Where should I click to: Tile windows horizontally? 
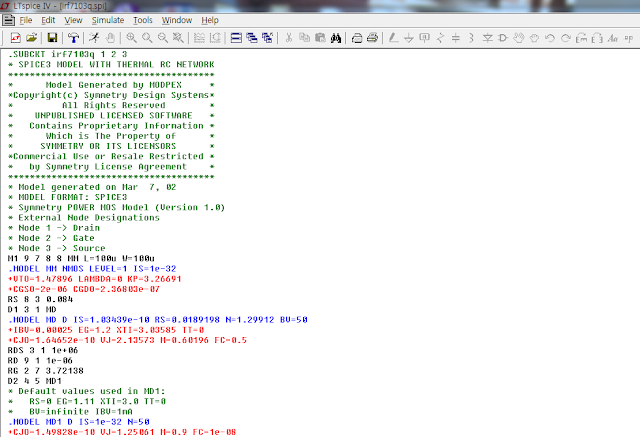pyautogui.click(x=236, y=38)
